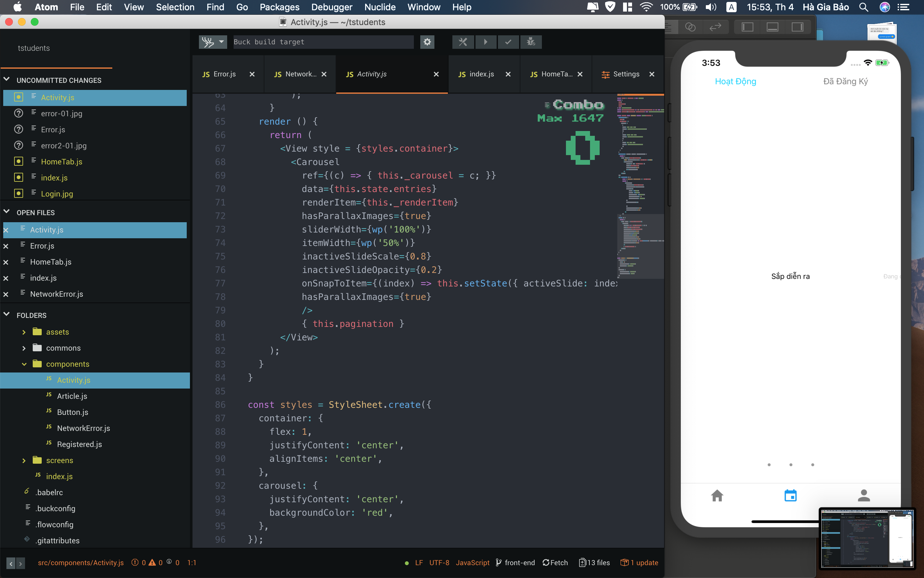This screenshot has width=924, height=578.
Task: Toggle modified status icon for Activity.js change
Action: pos(18,97)
